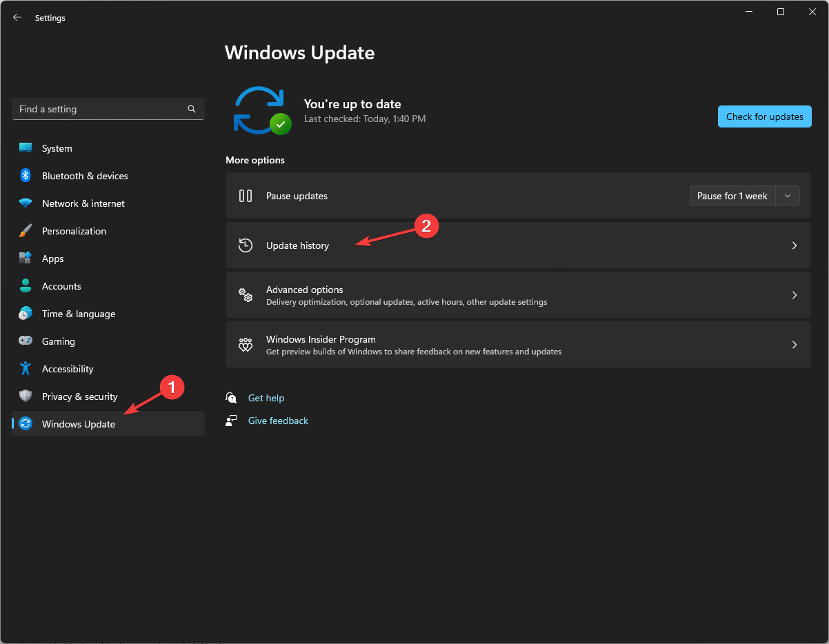Click the Get help icon

[x=231, y=398]
